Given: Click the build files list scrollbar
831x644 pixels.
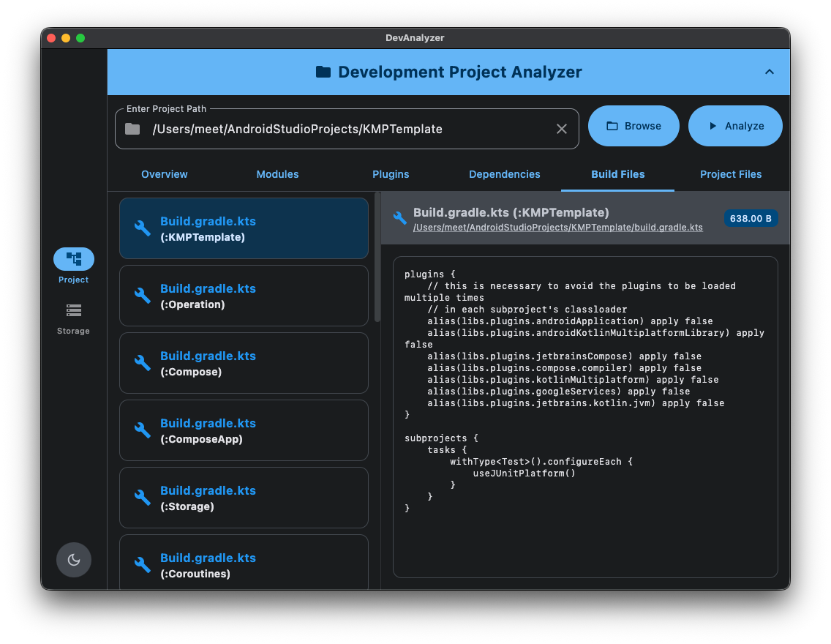Looking at the screenshot, I should (x=377, y=257).
